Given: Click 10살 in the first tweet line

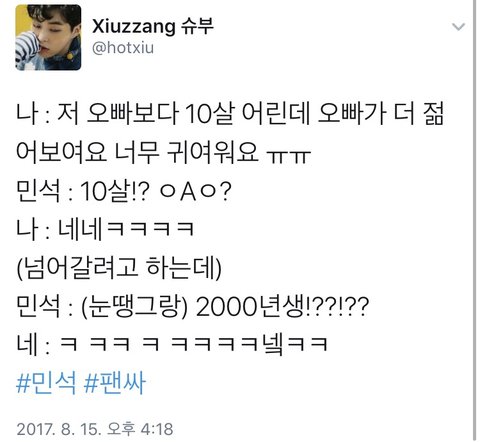Looking at the screenshot, I should [210, 114].
